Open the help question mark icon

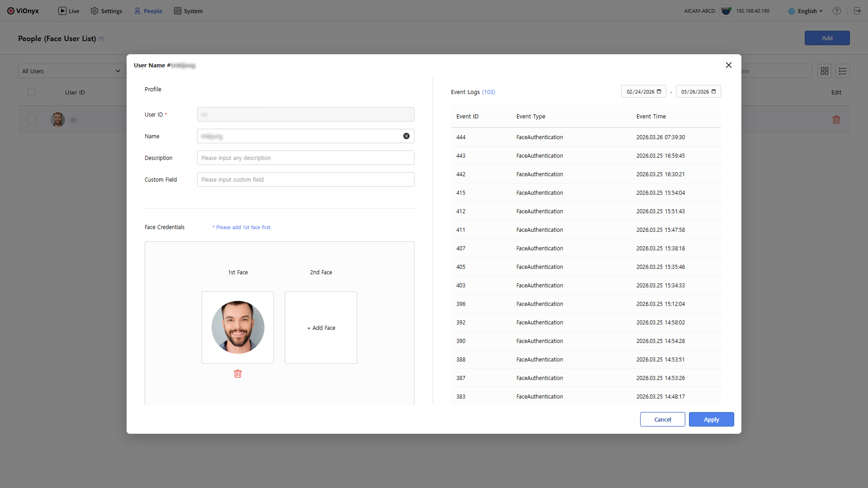837,11
